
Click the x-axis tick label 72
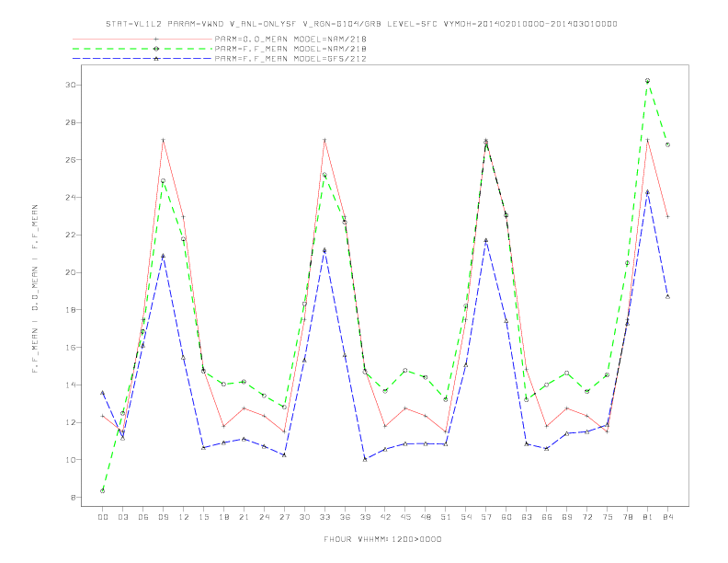(586, 517)
